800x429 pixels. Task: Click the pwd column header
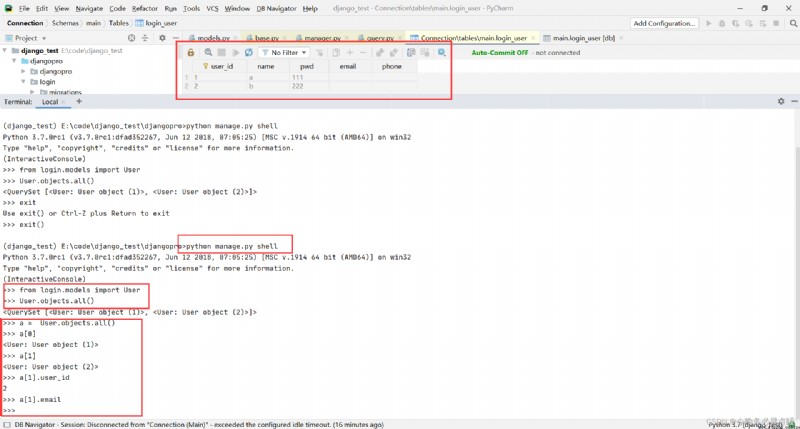point(307,66)
